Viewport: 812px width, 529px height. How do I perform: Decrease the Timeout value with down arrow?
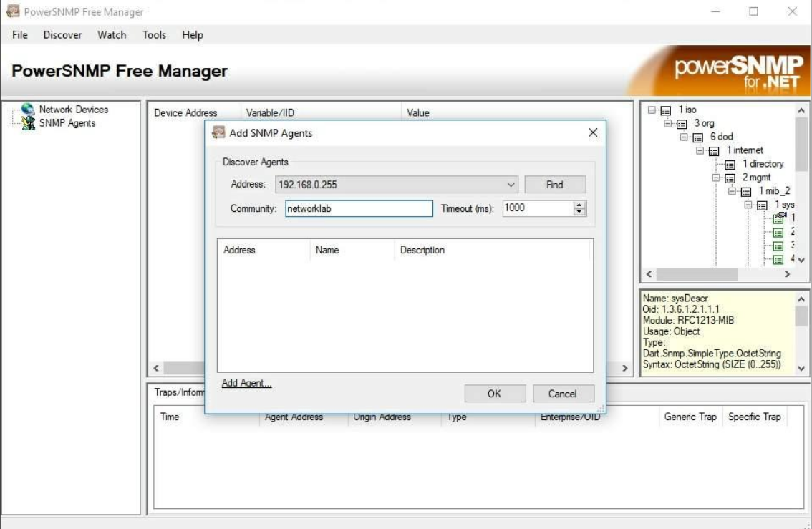(x=579, y=212)
